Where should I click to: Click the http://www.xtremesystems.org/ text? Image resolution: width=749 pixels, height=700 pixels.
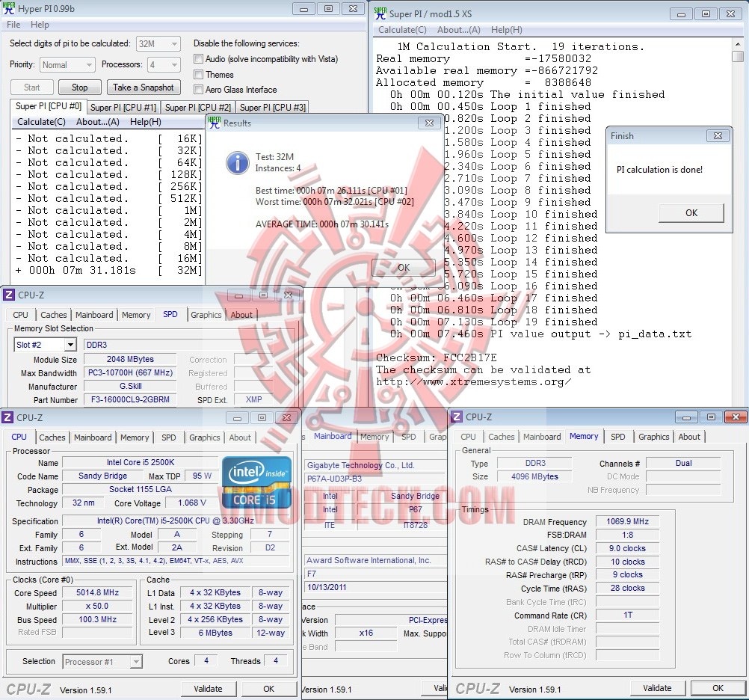[473, 381]
